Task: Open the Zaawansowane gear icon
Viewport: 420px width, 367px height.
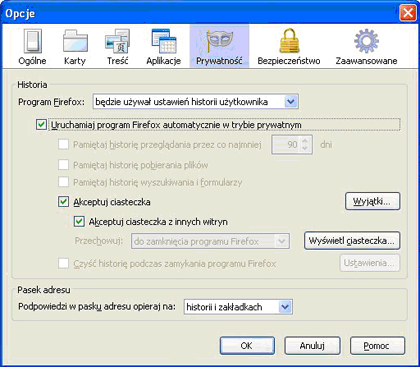Action: (366, 41)
